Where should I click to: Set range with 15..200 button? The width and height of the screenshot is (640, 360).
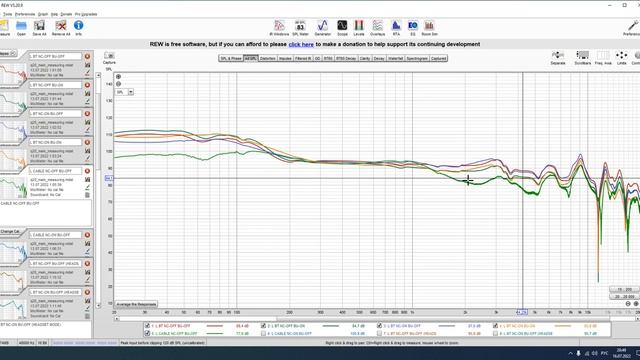tap(624, 289)
